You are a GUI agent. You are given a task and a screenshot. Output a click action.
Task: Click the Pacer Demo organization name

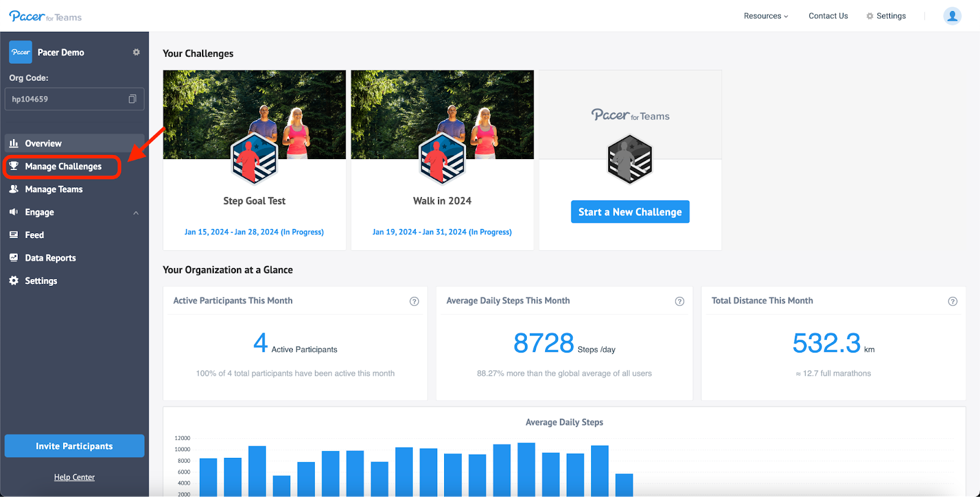(61, 53)
